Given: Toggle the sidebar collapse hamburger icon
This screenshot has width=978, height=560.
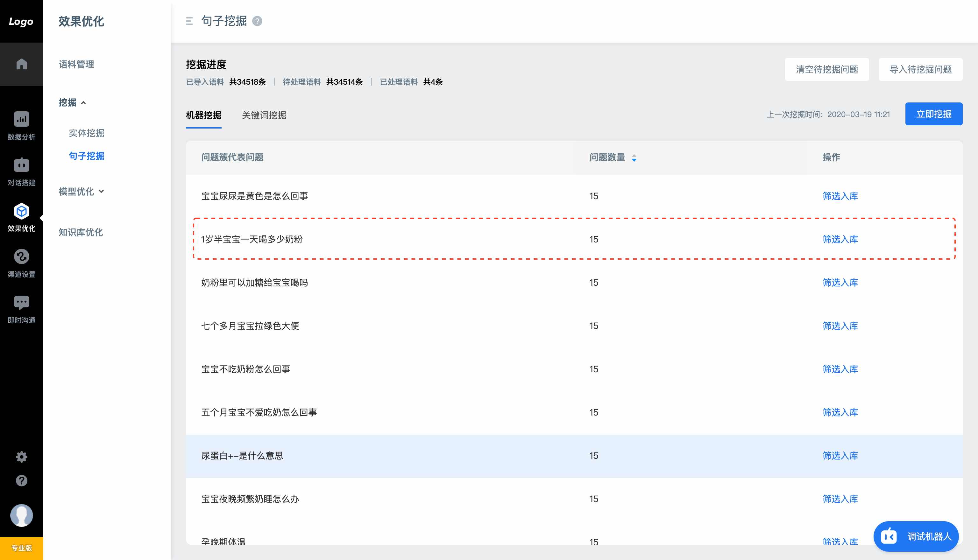Looking at the screenshot, I should click(x=189, y=21).
